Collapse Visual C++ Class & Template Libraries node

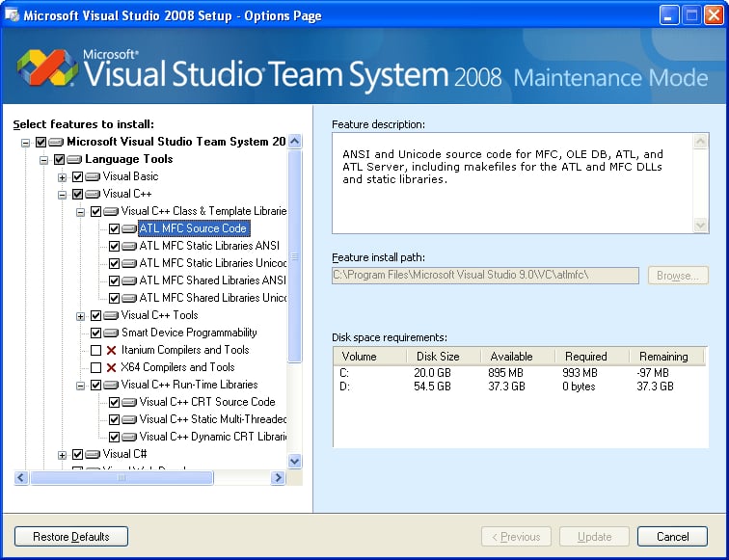[80, 212]
